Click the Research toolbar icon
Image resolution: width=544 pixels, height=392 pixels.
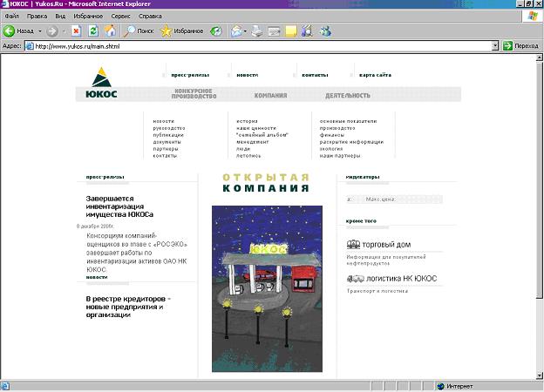pos(308,31)
